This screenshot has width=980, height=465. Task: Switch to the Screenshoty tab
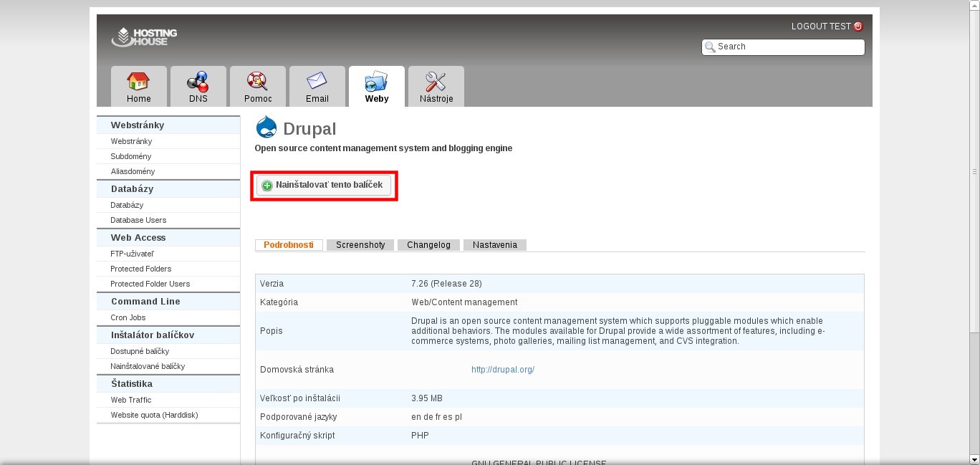(x=360, y=245)
